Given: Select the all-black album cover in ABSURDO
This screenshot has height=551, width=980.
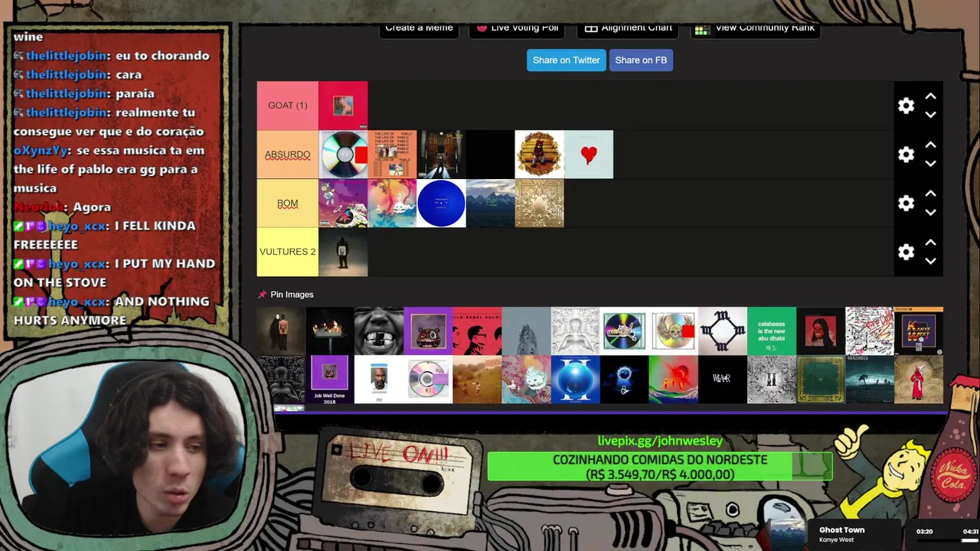Looking at the screenshot, I should coord(490,155).
